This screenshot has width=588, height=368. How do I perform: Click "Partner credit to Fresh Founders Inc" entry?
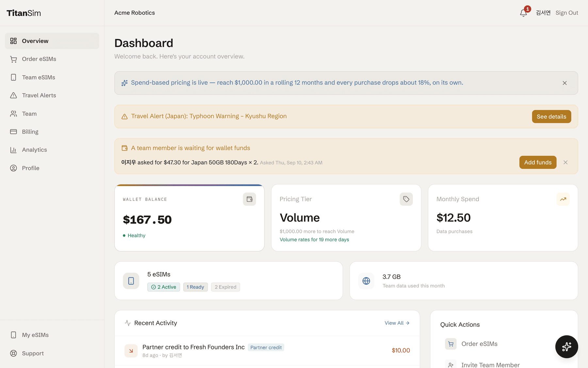[x=193, y=347]
